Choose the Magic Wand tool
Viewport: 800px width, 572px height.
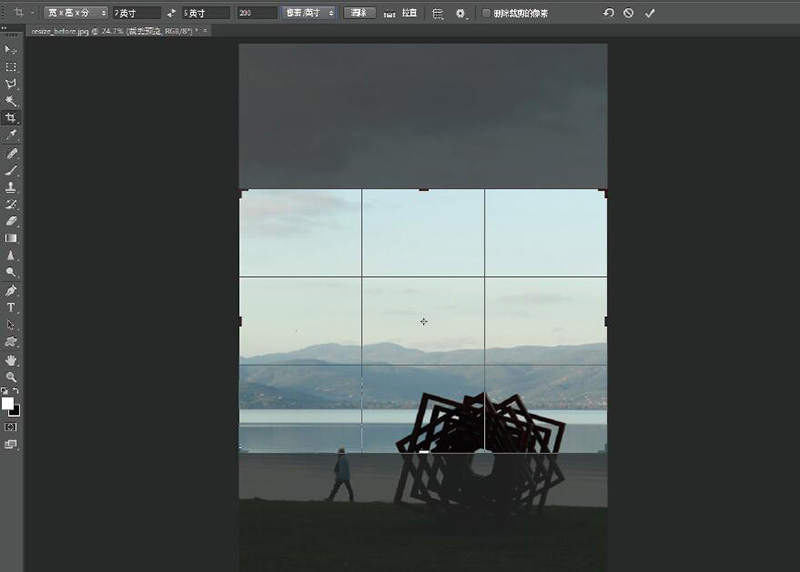[11, 101]
